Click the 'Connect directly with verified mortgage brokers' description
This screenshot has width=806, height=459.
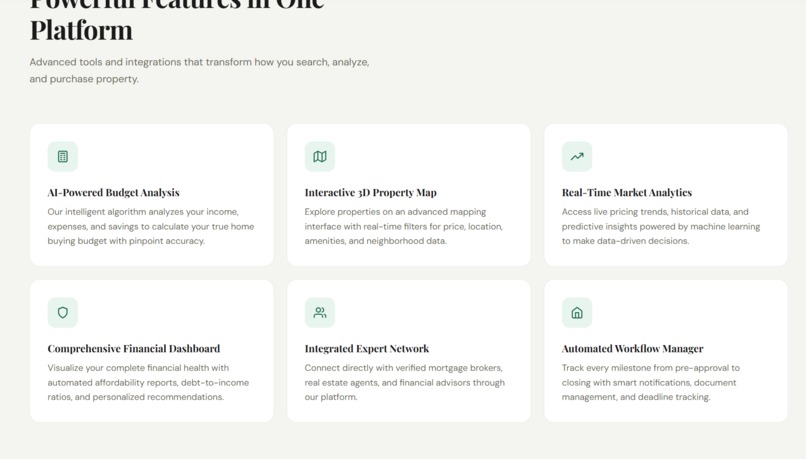[x=405, y=382]
